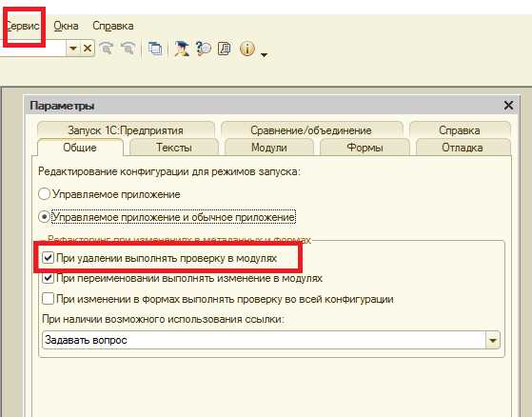
Task: Open the help contents document icon
Action: pos(225,49)
